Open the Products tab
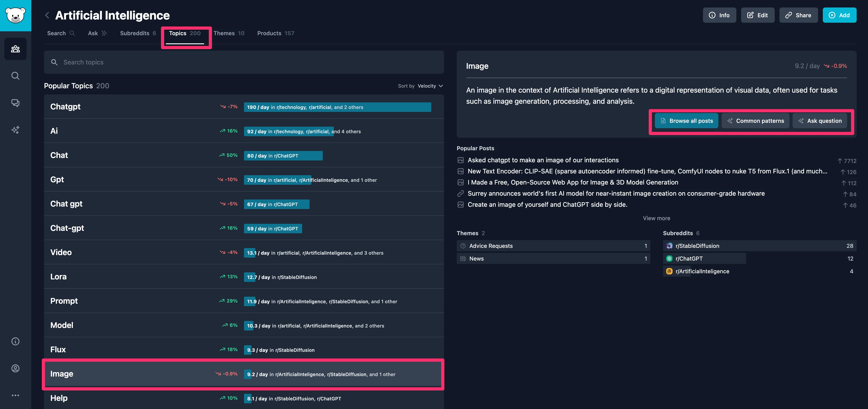 pos(275,33)
